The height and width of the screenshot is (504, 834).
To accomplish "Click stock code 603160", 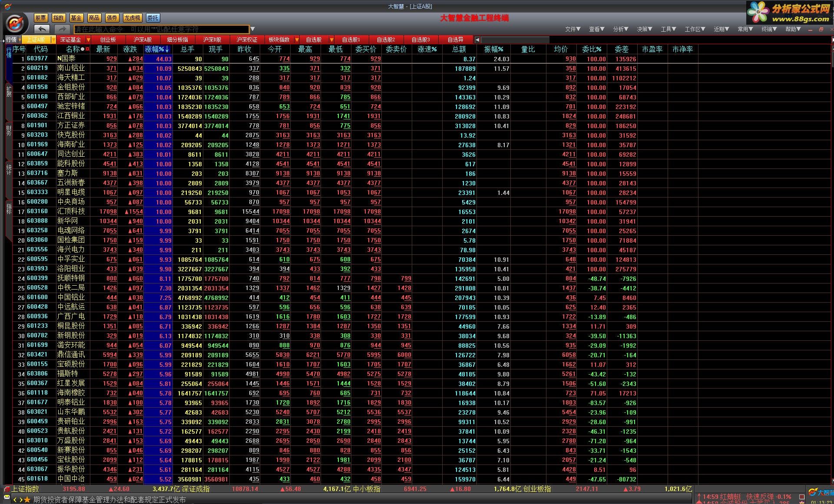I will coord(37,211).
